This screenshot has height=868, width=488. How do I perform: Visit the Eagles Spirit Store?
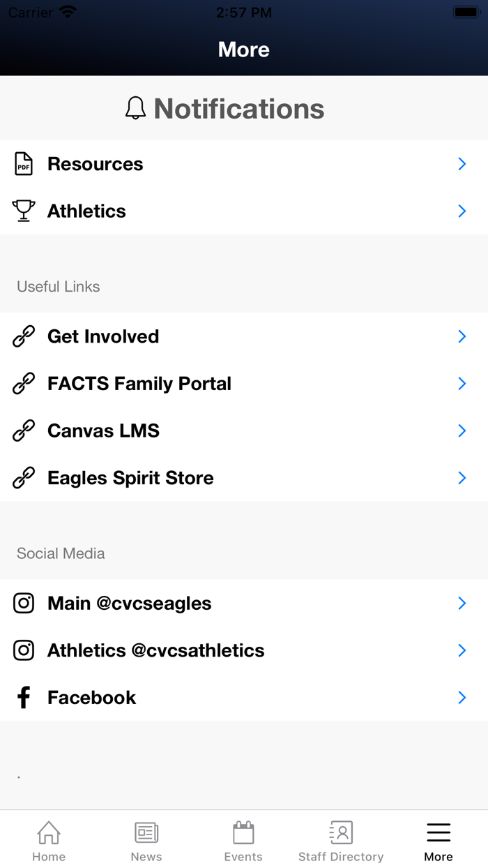pos(130,477)
